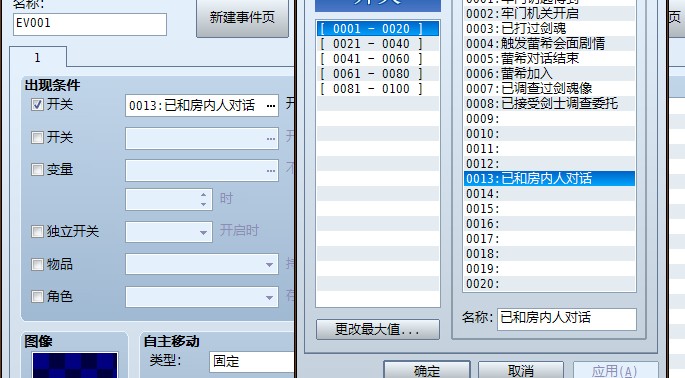Click the 应用(A) button
Viewport: 685px width, 378px height.
[615, 371]
